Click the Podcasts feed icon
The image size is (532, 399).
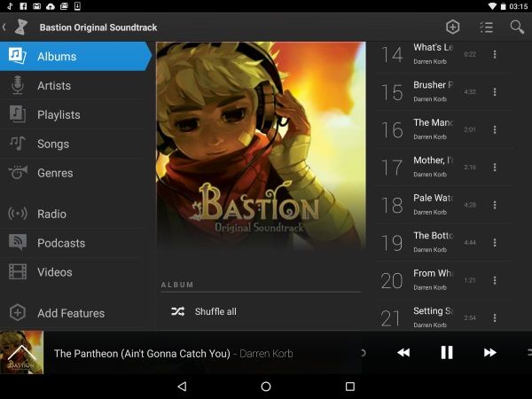tap(18, 242)
